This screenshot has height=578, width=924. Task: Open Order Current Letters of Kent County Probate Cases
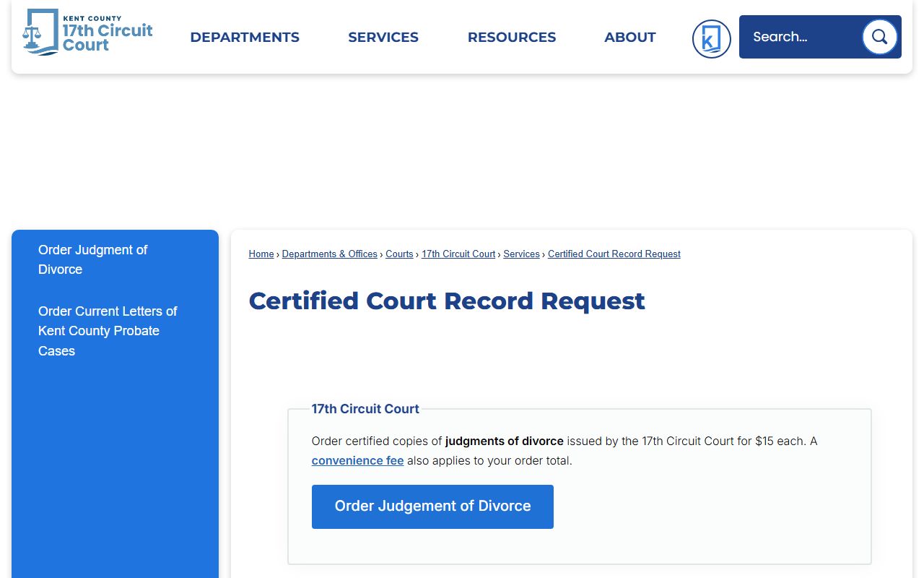coord(108,331)
